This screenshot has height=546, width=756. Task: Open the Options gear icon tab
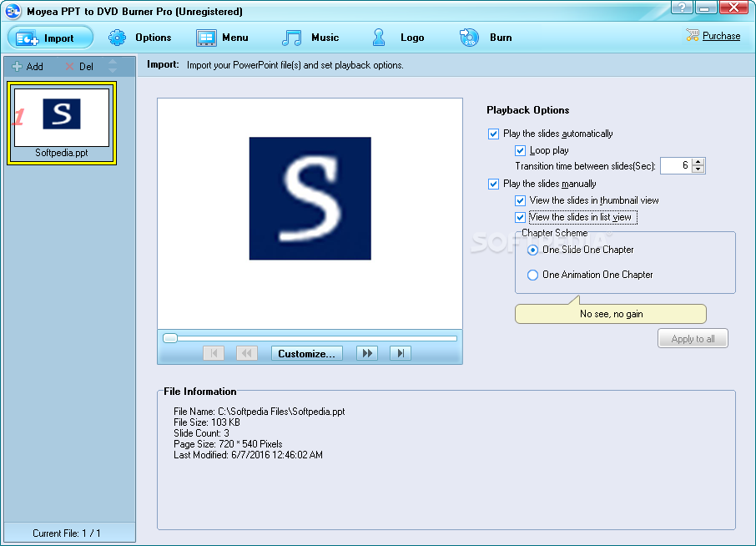click(x=117, y=38)
